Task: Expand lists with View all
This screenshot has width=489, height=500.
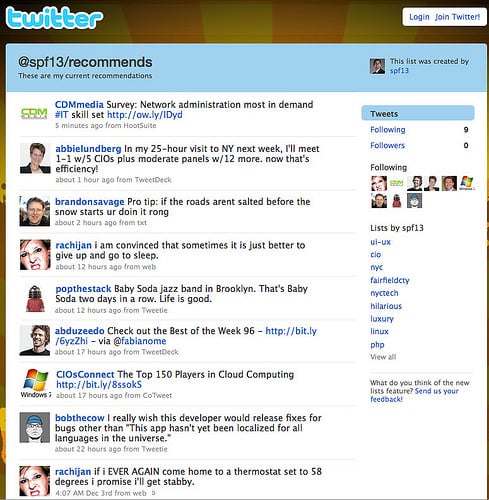Action: tap(383, 357)
